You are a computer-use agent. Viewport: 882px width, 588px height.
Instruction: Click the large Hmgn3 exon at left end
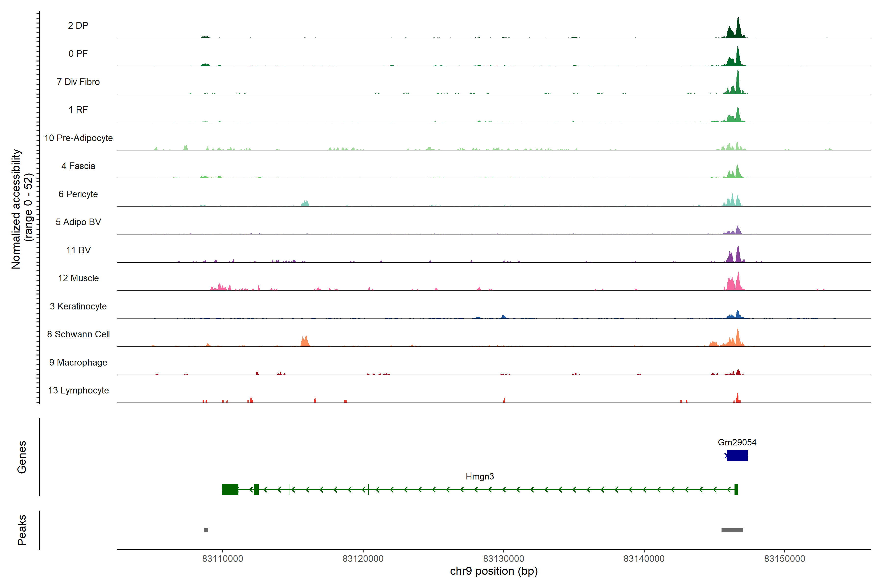pos(230,489)
